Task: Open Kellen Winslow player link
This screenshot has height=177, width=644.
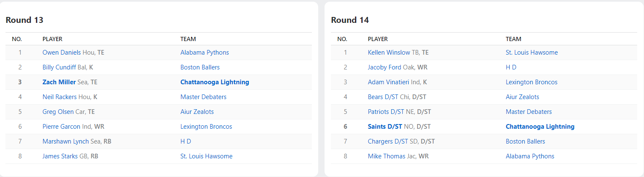Action: pyautogui.click(x=389, y=53)
